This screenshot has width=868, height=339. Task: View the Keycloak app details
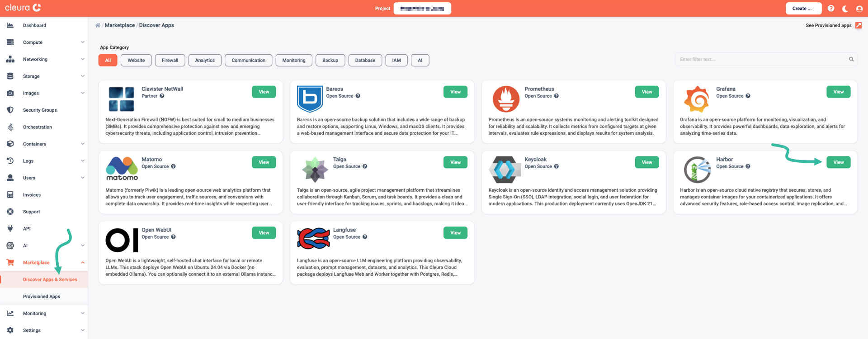[646, 162]
